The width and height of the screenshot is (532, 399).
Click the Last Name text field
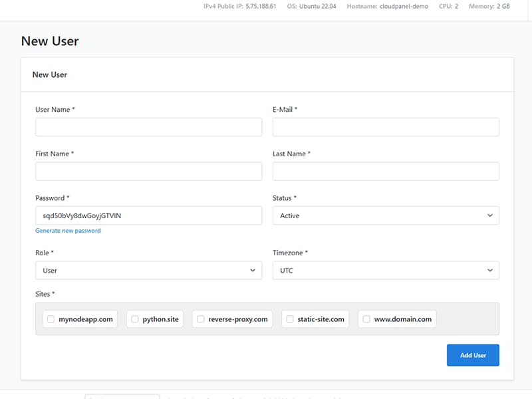coord(386,172)
